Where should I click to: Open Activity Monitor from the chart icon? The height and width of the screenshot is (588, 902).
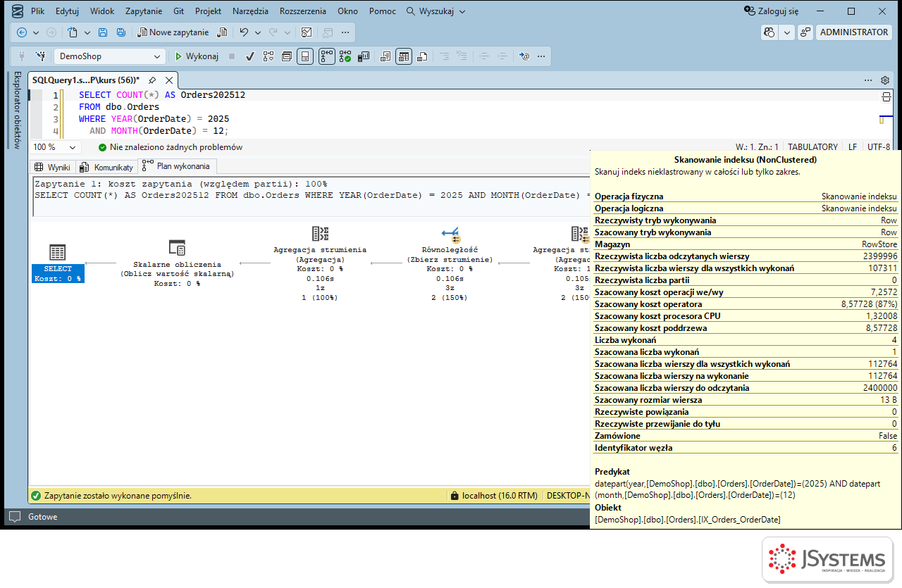point(306,32)
